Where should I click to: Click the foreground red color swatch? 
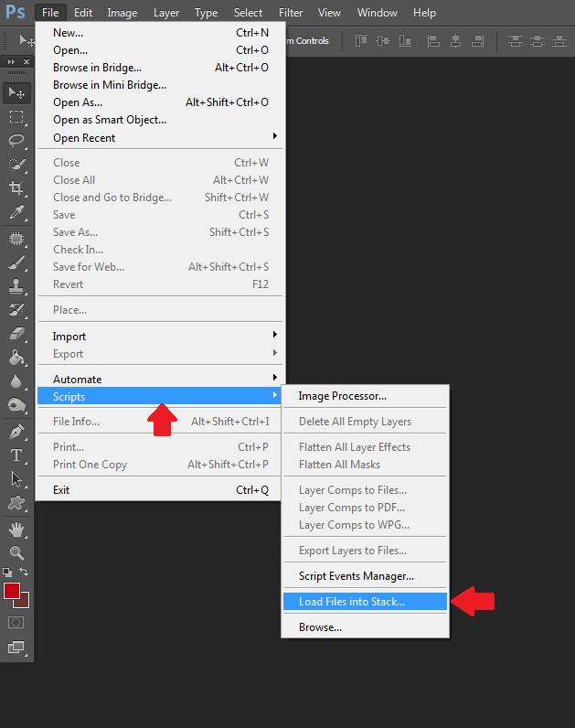12,591
